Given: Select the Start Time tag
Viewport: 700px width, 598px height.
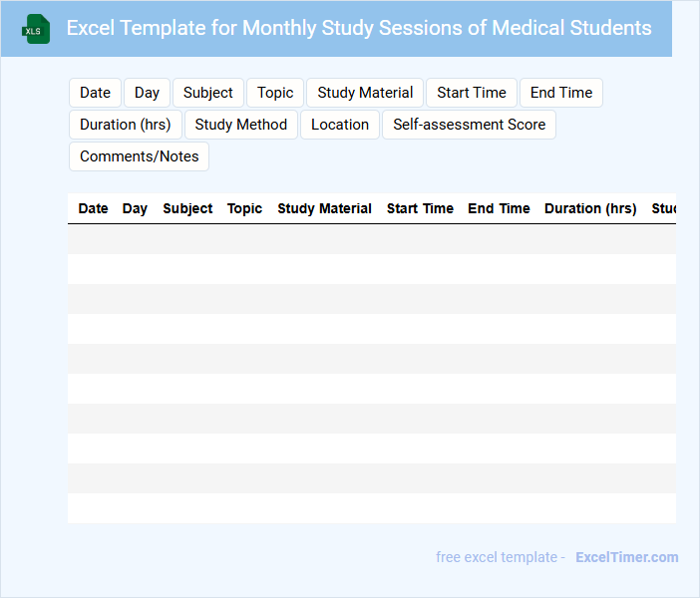Looking at the screenshot, I should coord(472,93).
